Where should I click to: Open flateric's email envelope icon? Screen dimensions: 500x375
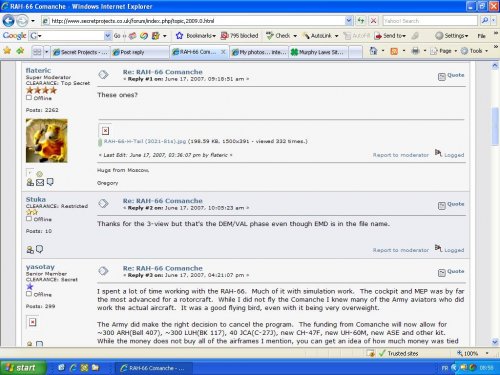click(40, 182)
